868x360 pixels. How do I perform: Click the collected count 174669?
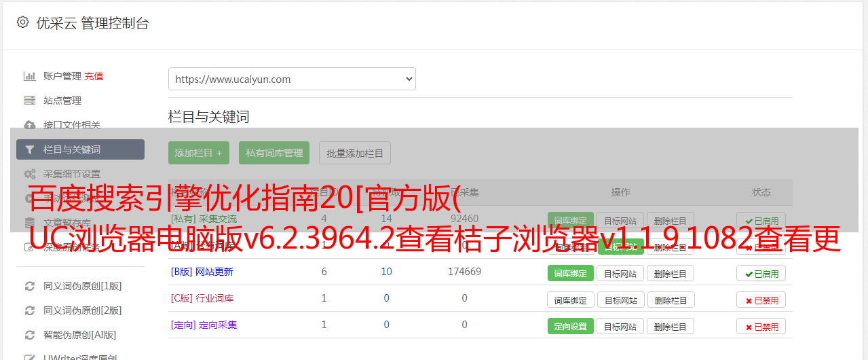pos(464,272)
